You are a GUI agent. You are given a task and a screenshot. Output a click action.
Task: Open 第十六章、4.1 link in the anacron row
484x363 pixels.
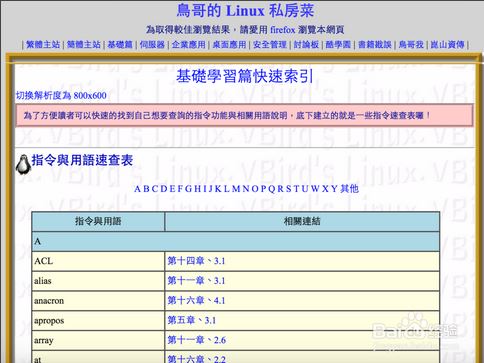click(196, 301)
